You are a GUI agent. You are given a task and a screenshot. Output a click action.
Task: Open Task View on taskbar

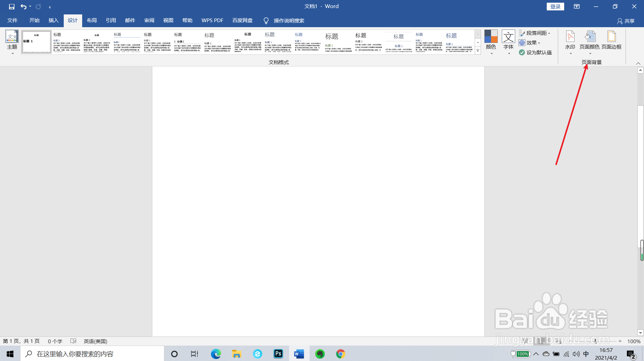tap(195, 354)
